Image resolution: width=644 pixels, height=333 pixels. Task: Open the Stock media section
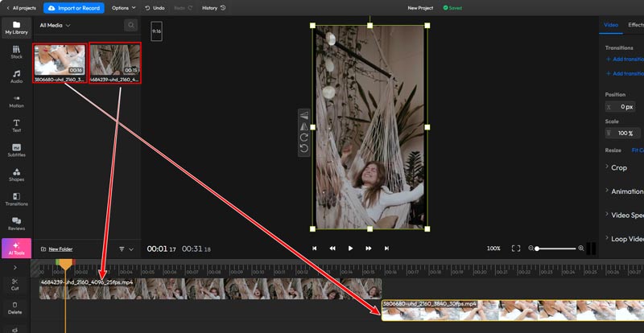click(x=16, y=52)
